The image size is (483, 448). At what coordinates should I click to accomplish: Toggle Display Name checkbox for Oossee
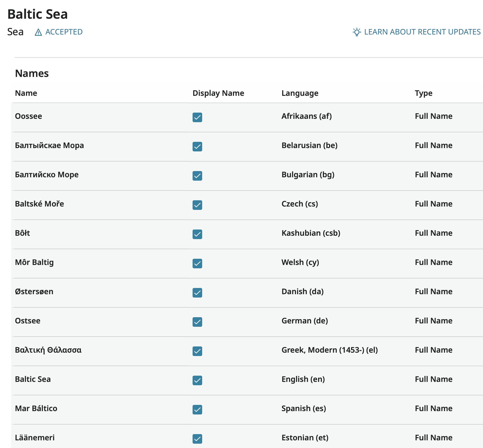tap(197, 117)
